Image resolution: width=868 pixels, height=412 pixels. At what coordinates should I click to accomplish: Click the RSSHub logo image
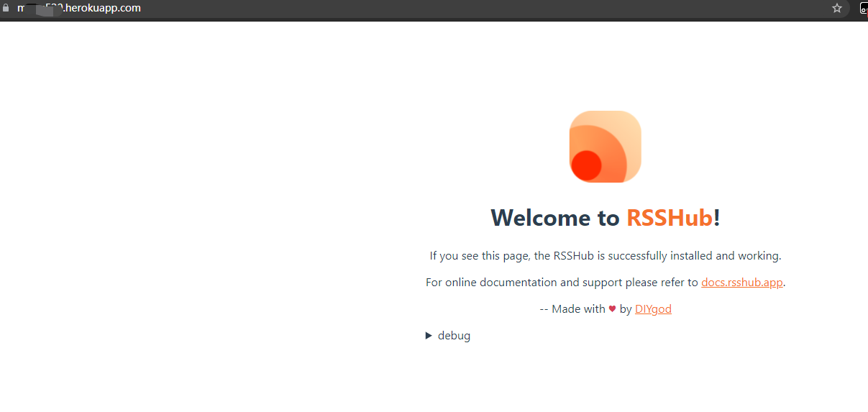click(605, 147)
